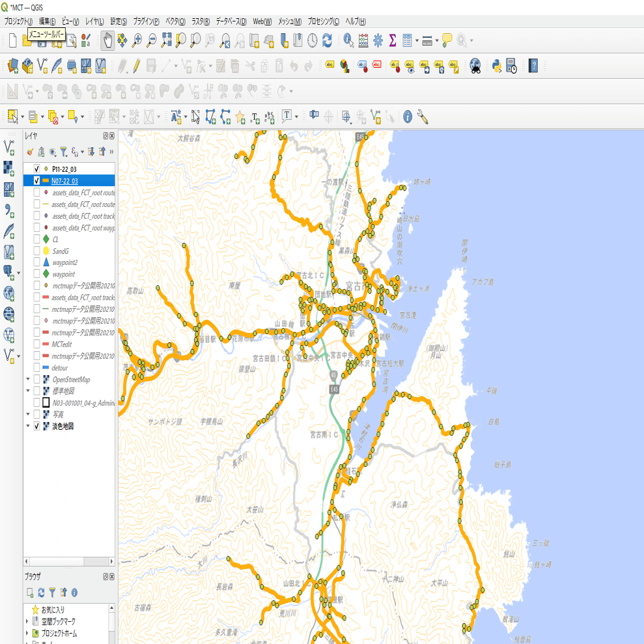
Task: Click the select features by area icon
Action: [x=13, y=117]
